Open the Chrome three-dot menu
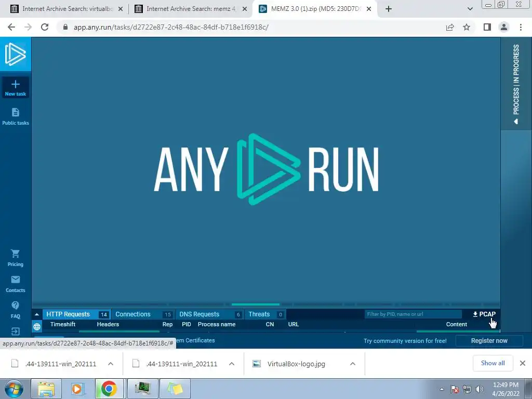The height and width of the screenshot is (399, 532). [521, 27]
